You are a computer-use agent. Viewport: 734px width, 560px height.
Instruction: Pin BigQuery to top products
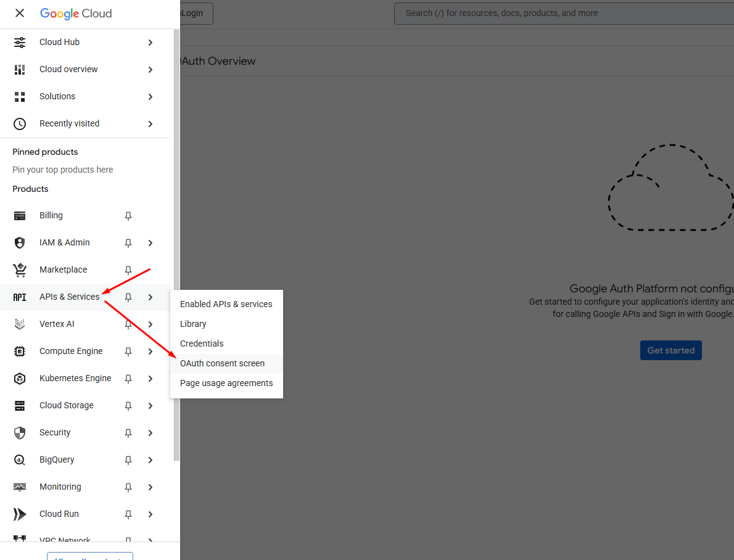coord(128,460)
